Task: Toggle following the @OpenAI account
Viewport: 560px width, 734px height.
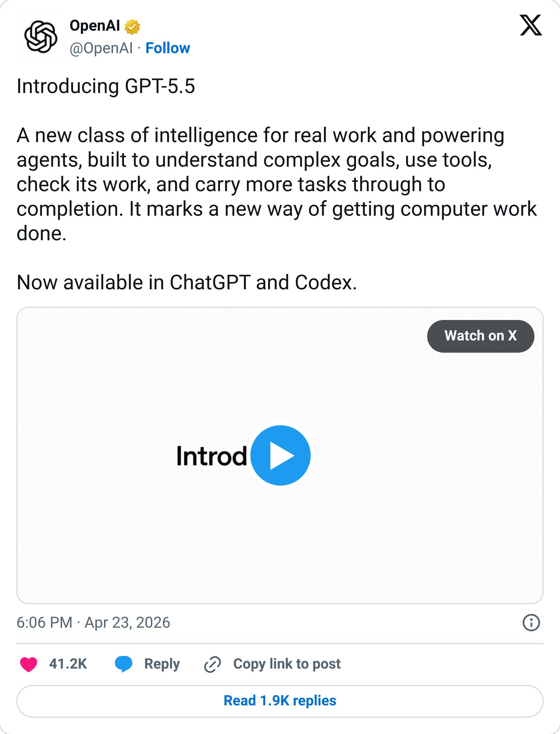Action: [x=168, y=48]
